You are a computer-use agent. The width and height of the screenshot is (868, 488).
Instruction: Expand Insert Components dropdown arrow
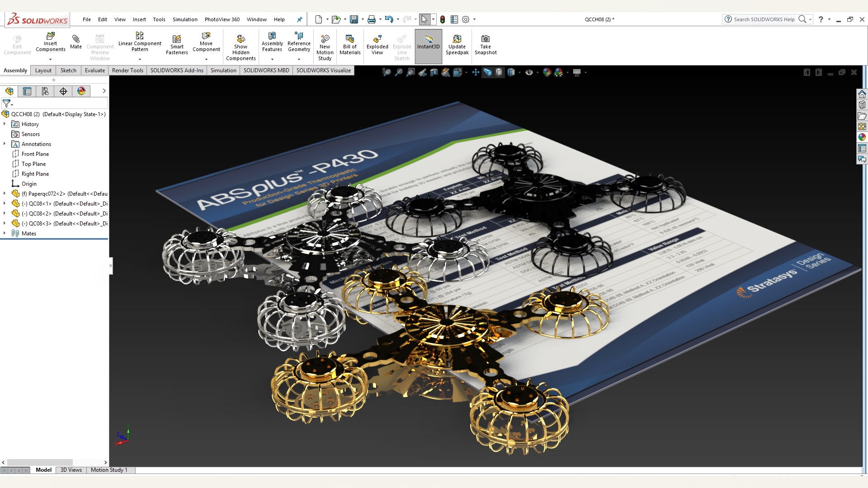[50, 59]
